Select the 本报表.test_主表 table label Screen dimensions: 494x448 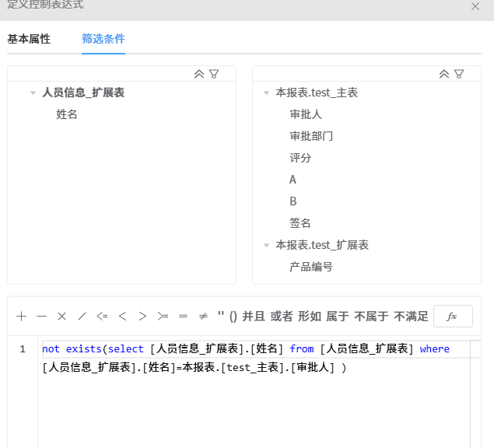[317, 93]
